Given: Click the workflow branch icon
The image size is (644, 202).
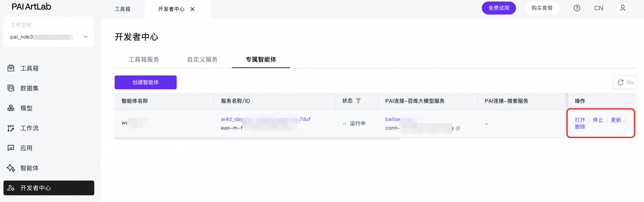Looking at the screenshot, I should click(11, 128).
